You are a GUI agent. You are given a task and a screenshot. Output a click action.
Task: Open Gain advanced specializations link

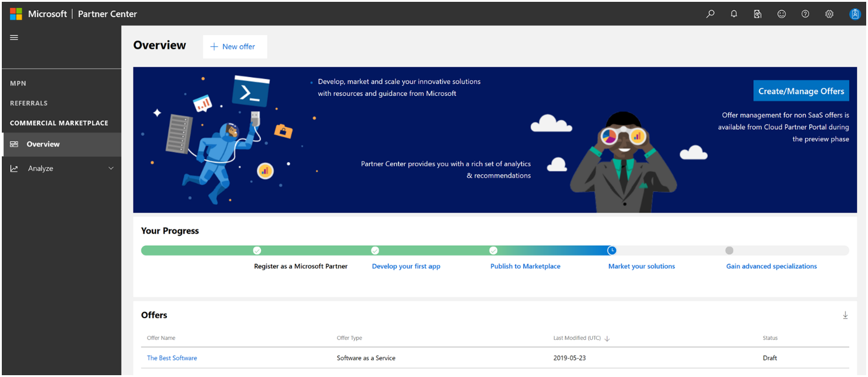[771, 267]
